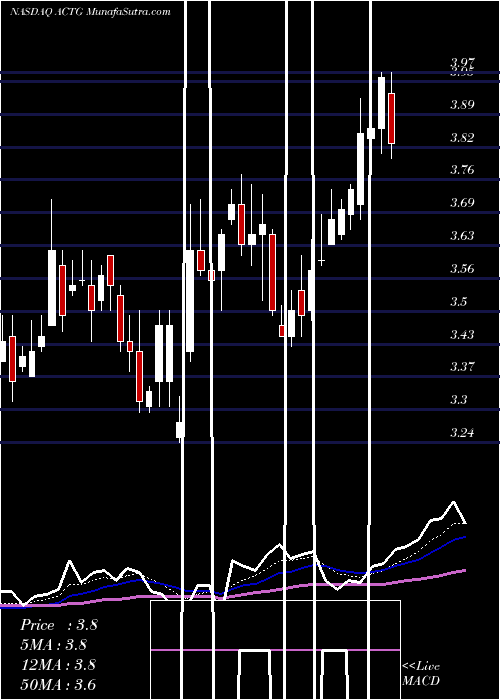The width and height of the screenshot is (500, 700).
Task: Click the NASDAQ ACTG MunafaSutra.com title text
Action: [90, 12]
